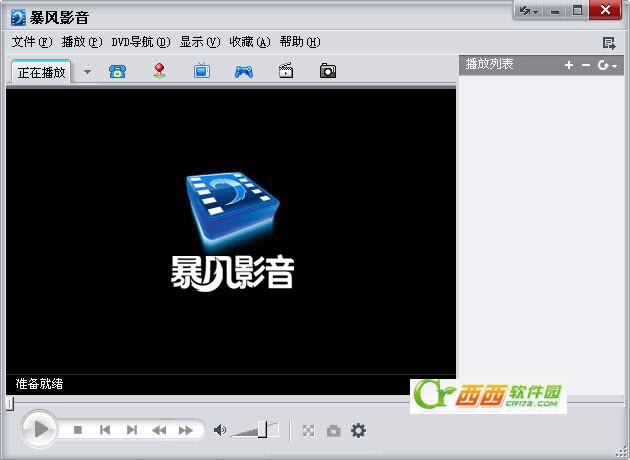Open the 文件(F) menu
This screenshot has height=460, width=630.
pyautogui.click(x=32, y=42)
